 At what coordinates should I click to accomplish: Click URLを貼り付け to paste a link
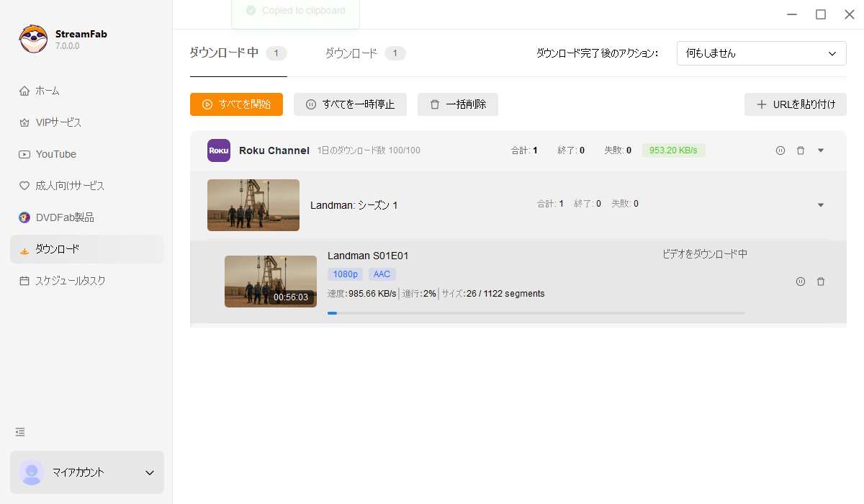795,104
